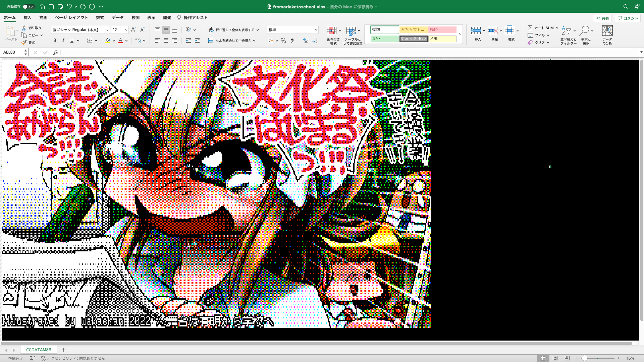
Task: Click the percent style icon
Action: point(283,41)
